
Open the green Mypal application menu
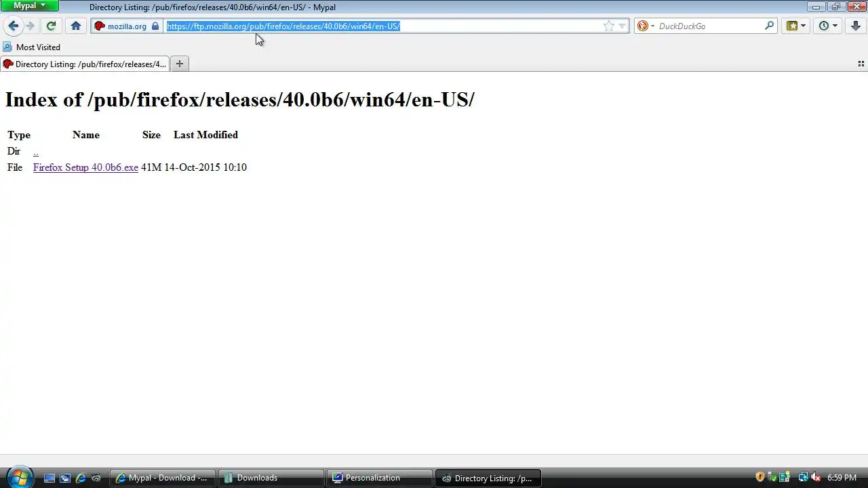coord(30,5)
